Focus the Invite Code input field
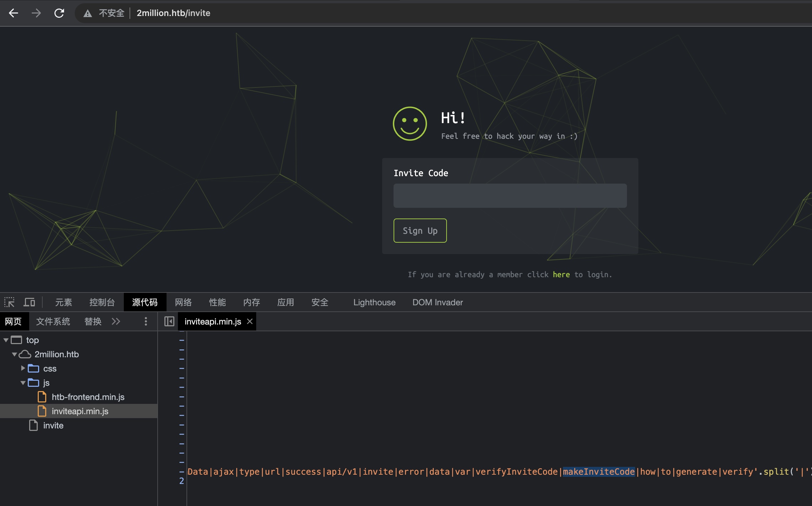Viewport: 812px width, 506px height. coord(510,196)
